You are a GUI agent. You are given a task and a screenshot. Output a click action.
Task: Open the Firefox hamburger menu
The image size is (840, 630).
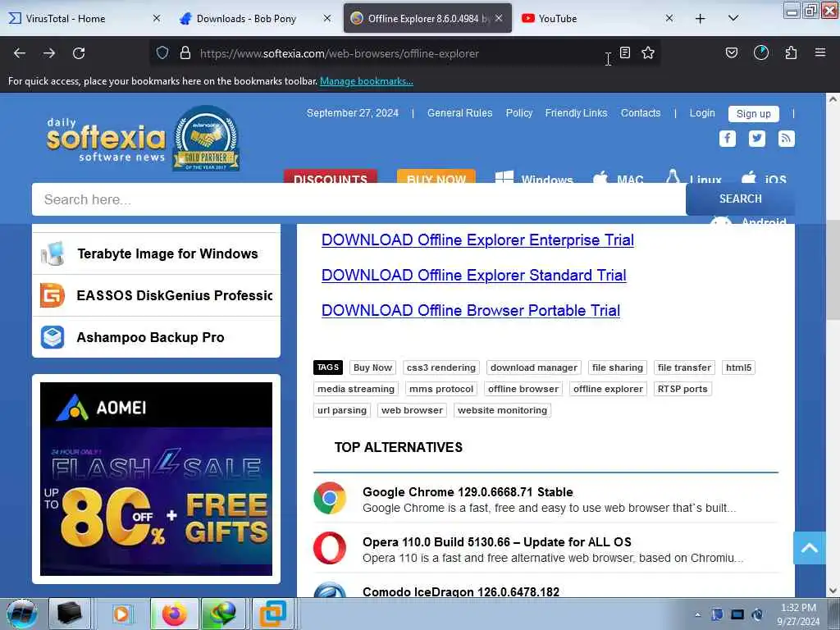(820, 52)
